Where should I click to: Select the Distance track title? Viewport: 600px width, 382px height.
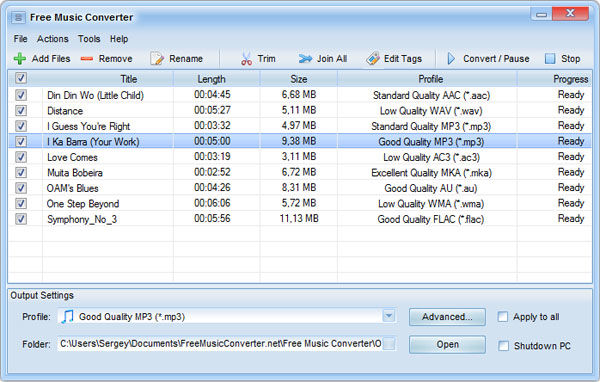65,111
